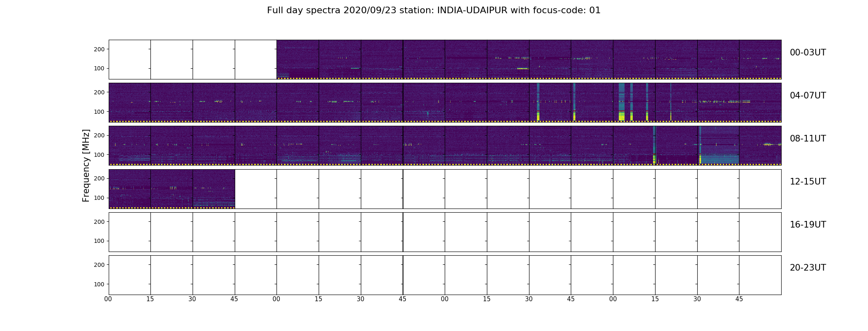868x331 pixels.
Task: Select the 04-07UT row label
Action: coord(808,96)
